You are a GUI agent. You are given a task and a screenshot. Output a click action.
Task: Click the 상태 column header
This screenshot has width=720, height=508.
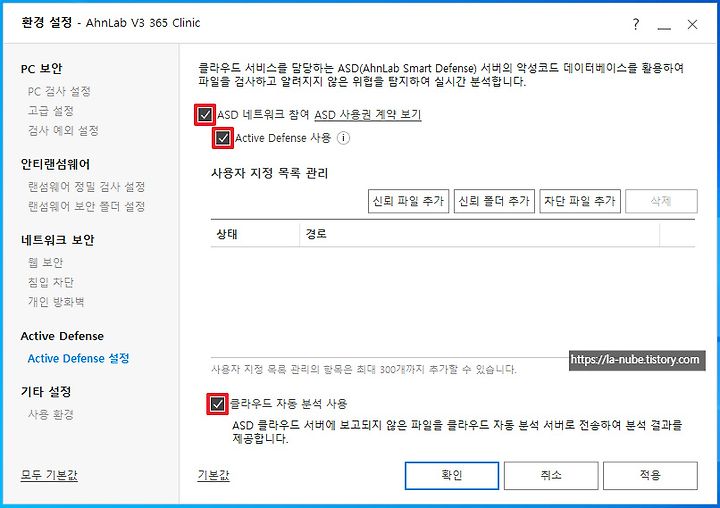click(255, 234)
